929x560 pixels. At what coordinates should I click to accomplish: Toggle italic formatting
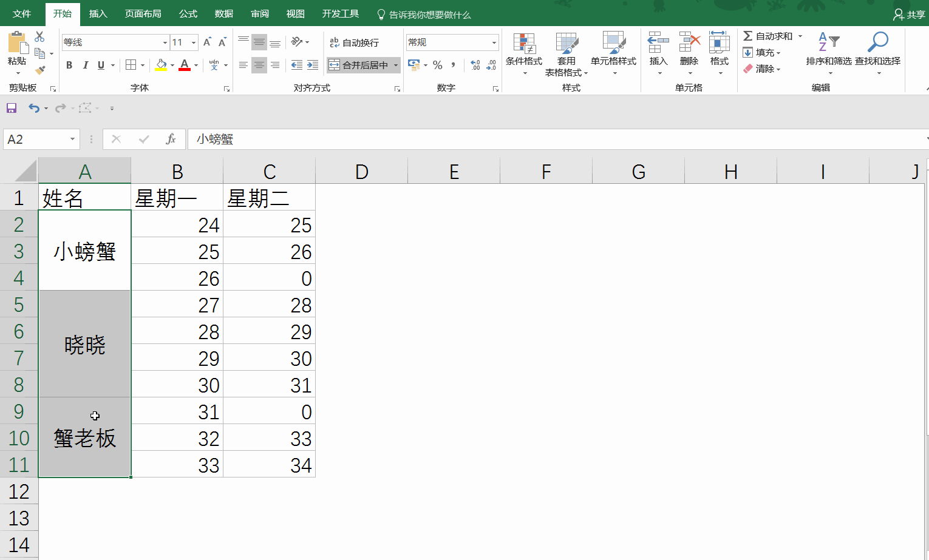point(85,65)
